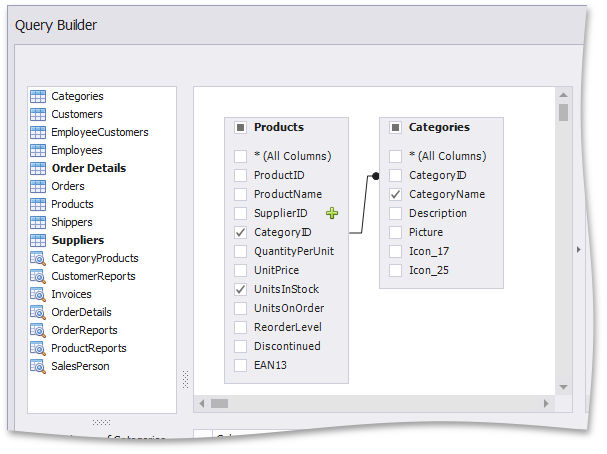The width and height of the screenshot is (607, 454).
Task: Select Suppliers in the table list
Action: 77,241
